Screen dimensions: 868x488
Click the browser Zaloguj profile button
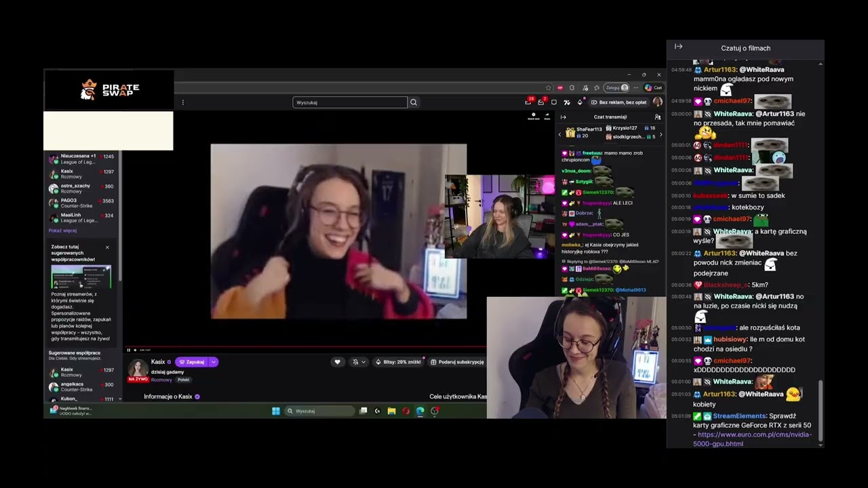(617, 87)
